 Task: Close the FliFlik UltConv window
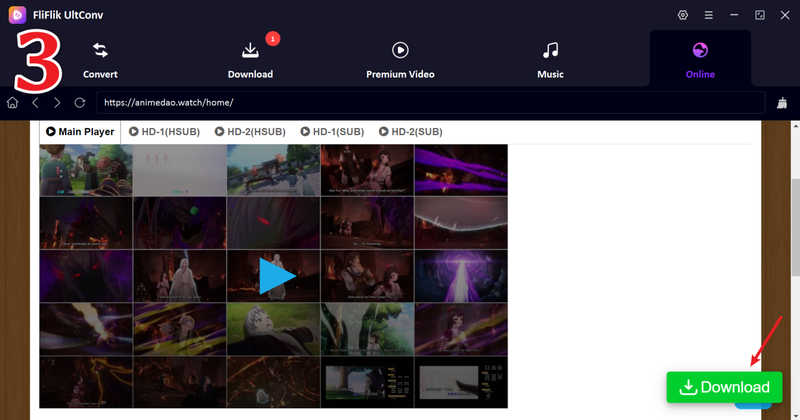pos(785,15)
